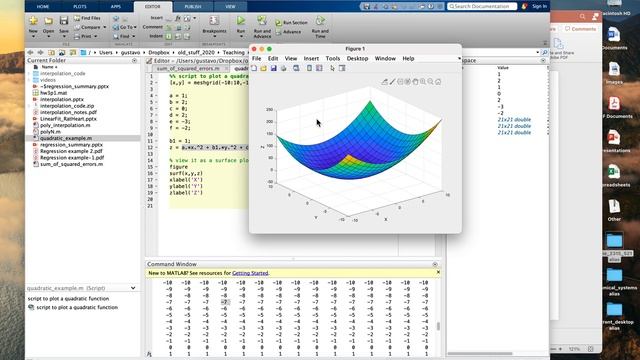640x360 pixels.
Task: Click the Command Window vertical scrollbar
Action: tap(438, 327)
